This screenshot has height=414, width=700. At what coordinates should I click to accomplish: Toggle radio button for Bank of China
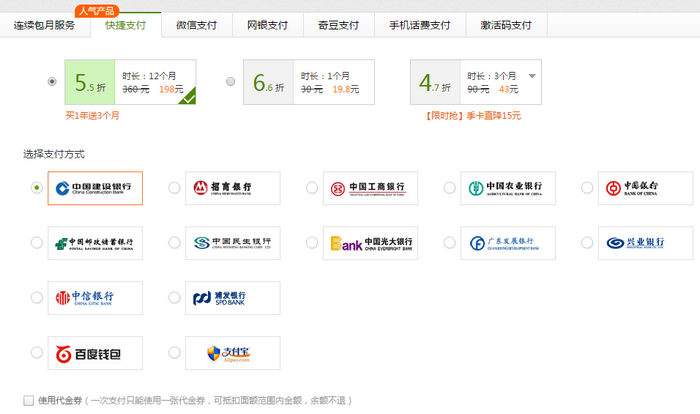tap(587, 188)
